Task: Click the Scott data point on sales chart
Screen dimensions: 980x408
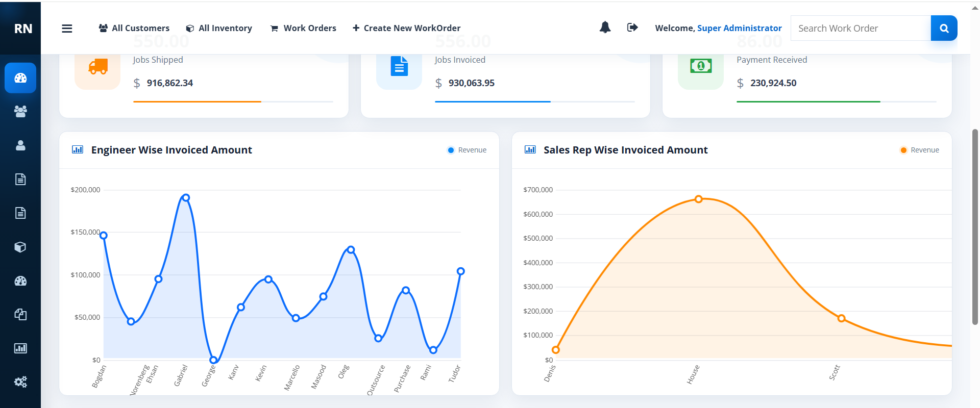Action: click(841, 318)
